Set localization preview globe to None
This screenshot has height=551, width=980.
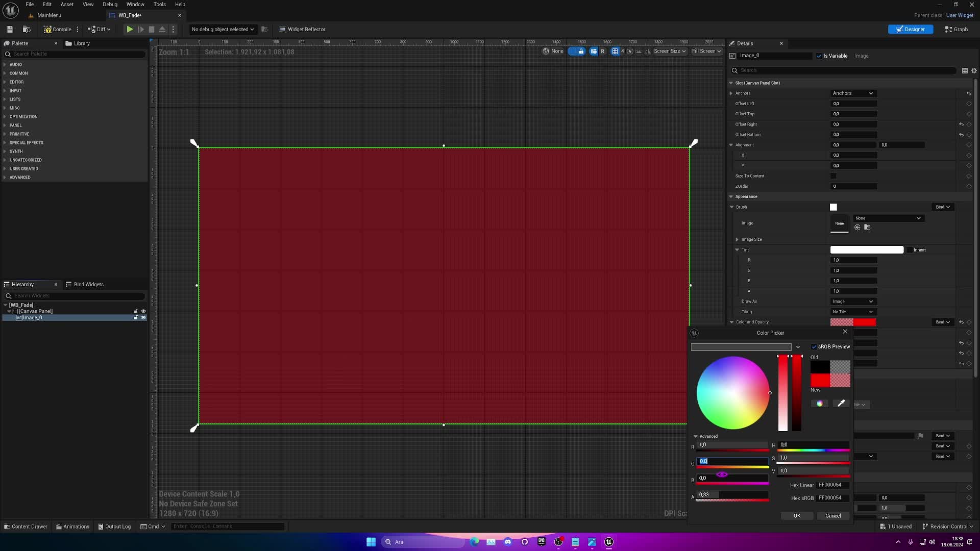(x=553, y=51)
